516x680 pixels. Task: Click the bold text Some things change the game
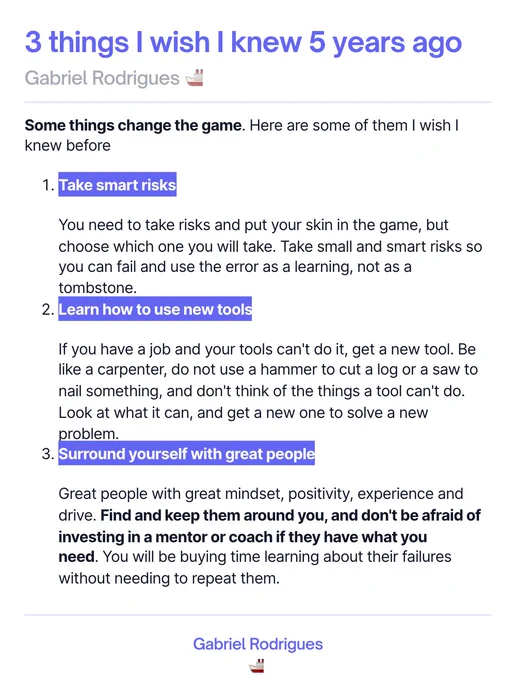pos(134,125)
